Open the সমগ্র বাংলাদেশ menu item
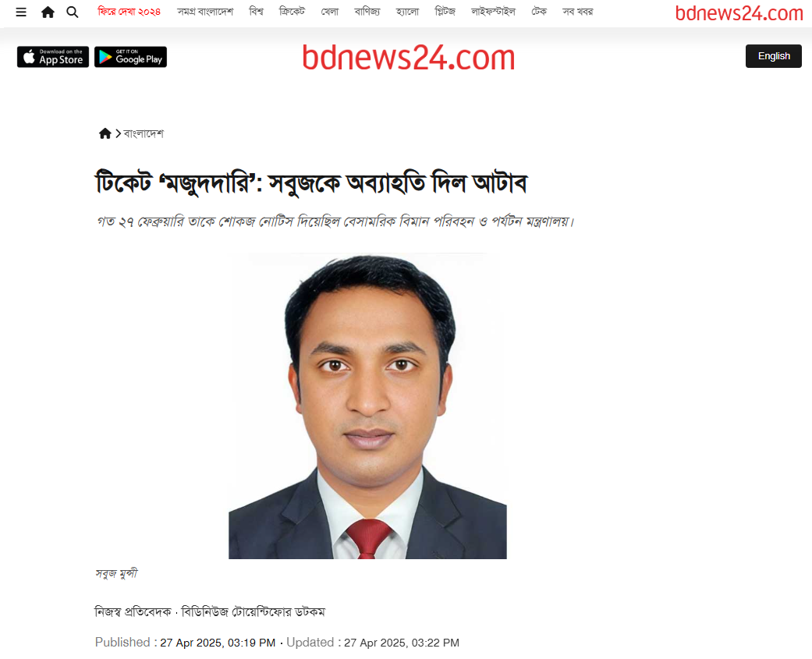Image resolution: width=812 pixels, height=659 pixels. [205, 12]
